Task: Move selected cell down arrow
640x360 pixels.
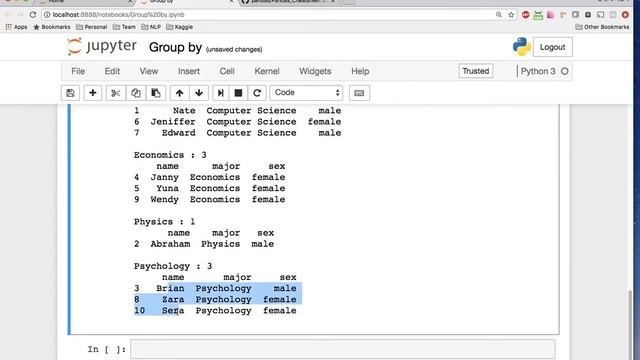Action: pyautogui.click(x=199, y=93)
